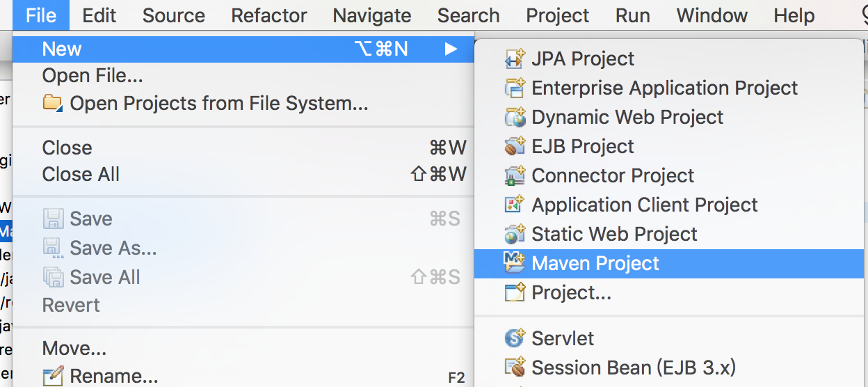Open the Edit menu
The width and height of the screenshot is (868, 387).
click(x=99, y=15)
